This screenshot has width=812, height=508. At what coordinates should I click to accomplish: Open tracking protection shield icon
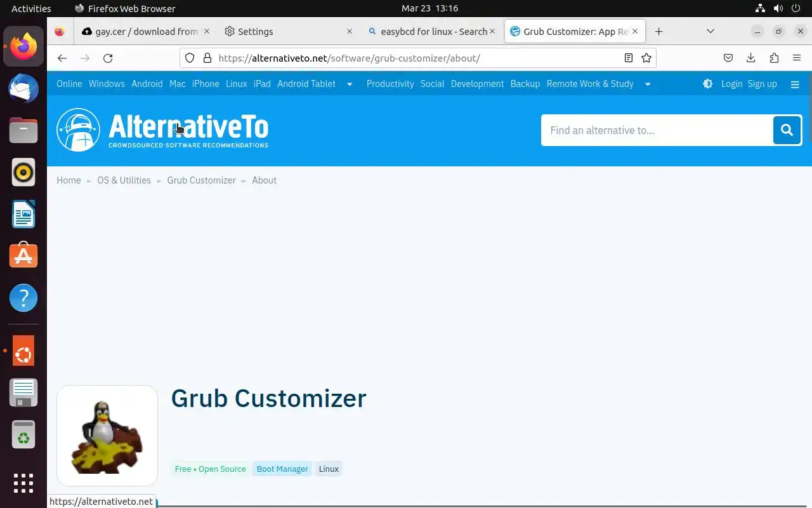(189, 58)
